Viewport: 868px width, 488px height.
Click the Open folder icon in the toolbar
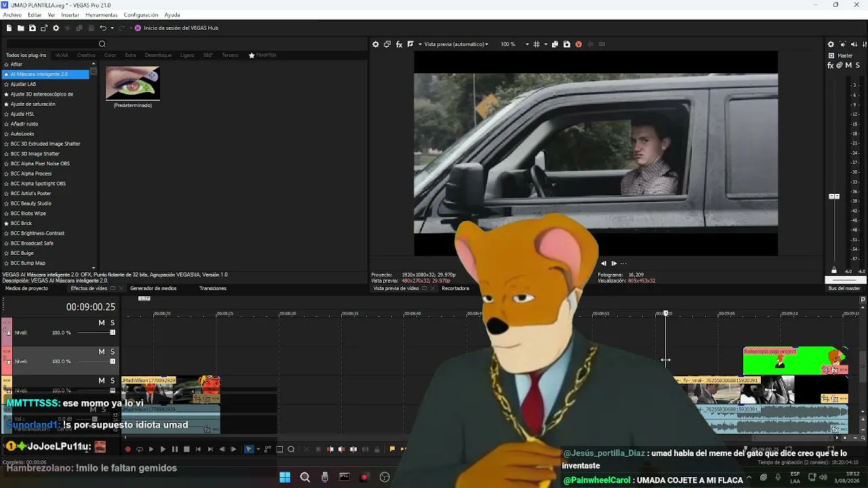[20, 28]
